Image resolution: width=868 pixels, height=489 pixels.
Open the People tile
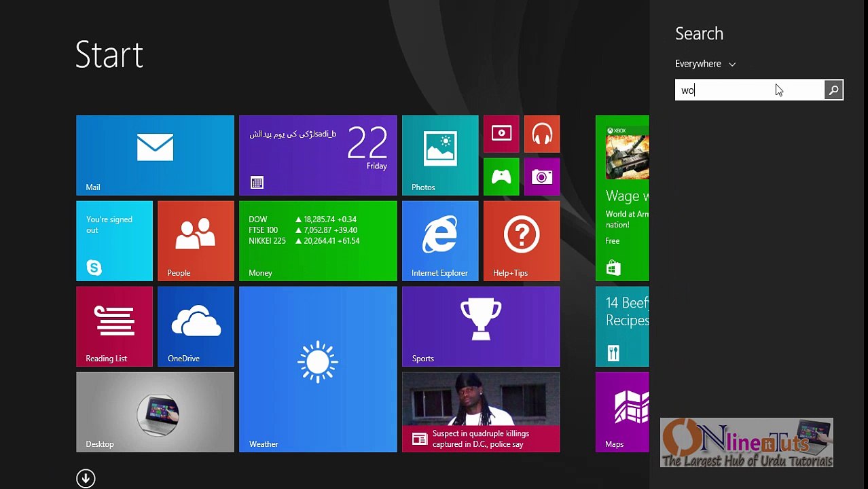click(196, 241)
